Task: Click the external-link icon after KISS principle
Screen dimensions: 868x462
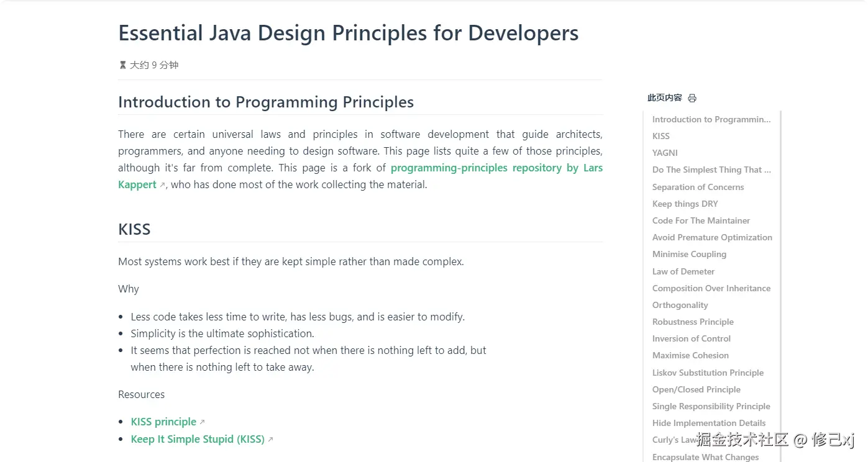Action: (x=202, y=422)
